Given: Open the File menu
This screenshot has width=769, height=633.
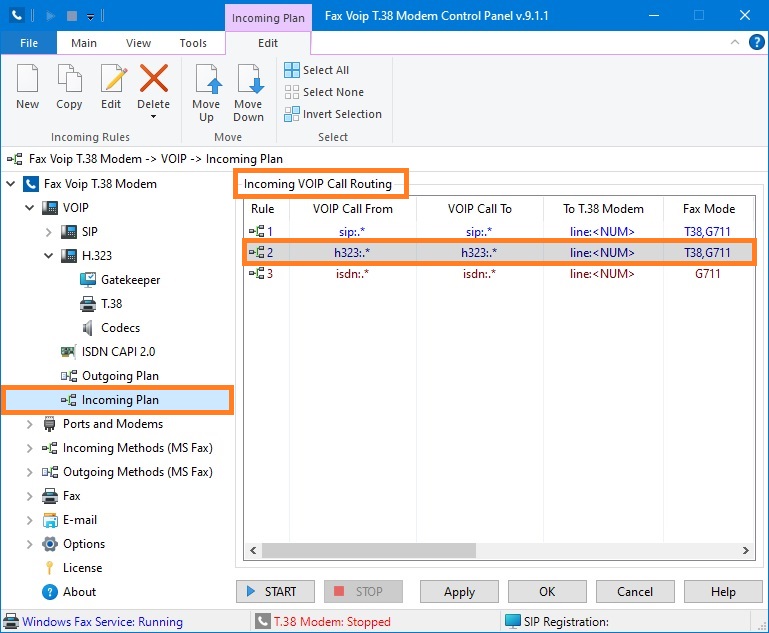Looking at the screenshot, I should pyautogui.click(x=29, y=43).
